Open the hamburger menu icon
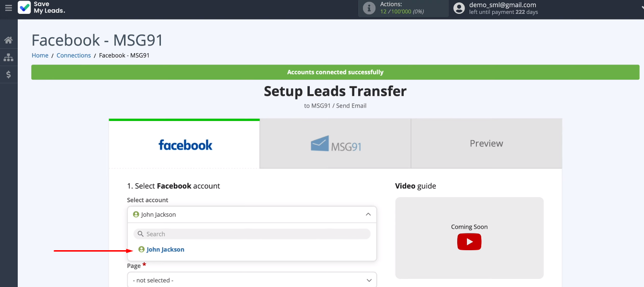 pyautogui.click(x=8, y=8)
